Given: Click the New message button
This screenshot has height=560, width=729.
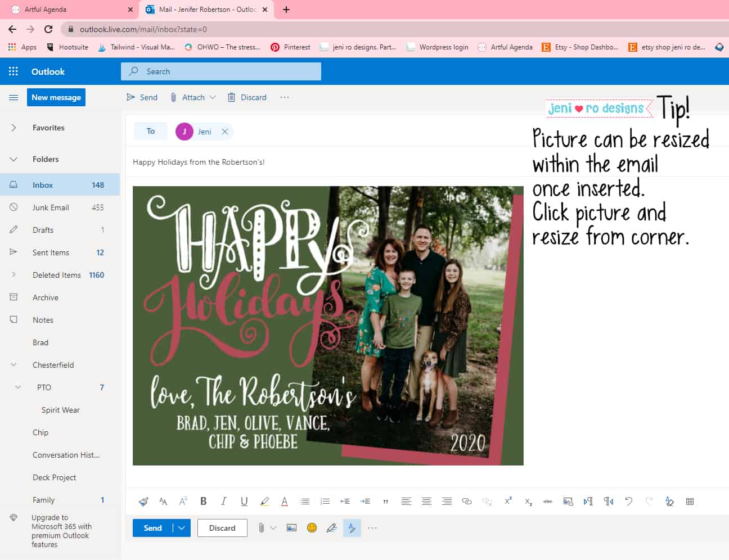Looking at the screenshot, I should pyautogui.click(x=56, y=97).
